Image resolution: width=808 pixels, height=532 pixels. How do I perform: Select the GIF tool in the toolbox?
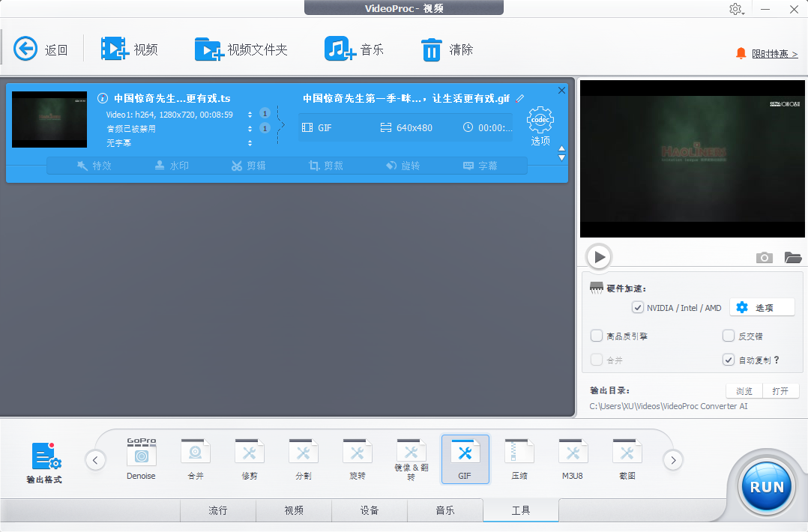(465, 459)
